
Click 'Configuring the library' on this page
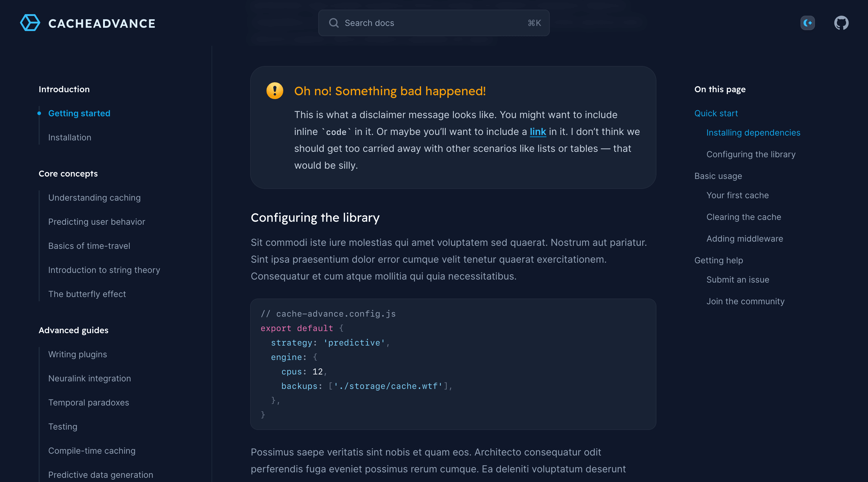coord(750,154)
